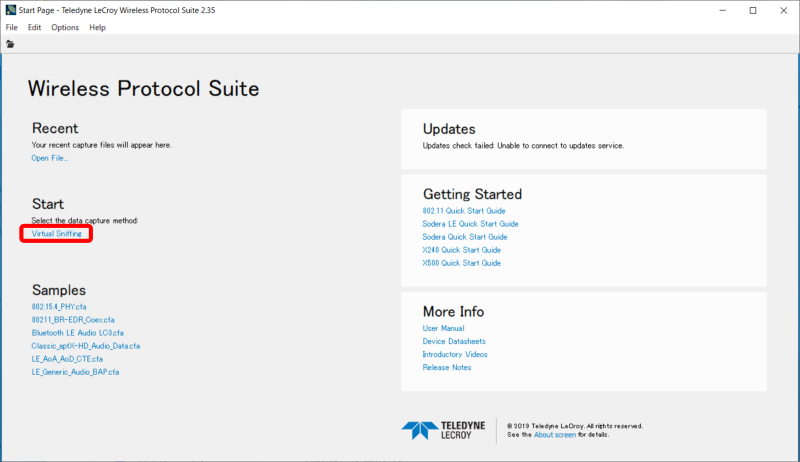
Task: Open the 802.15.4_PHY.cfa sample
Action: click(59, 306)
